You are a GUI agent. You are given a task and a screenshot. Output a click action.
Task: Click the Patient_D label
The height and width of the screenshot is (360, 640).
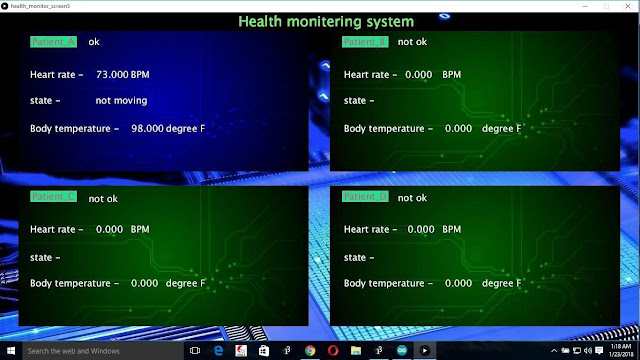[x=365, y=197]
